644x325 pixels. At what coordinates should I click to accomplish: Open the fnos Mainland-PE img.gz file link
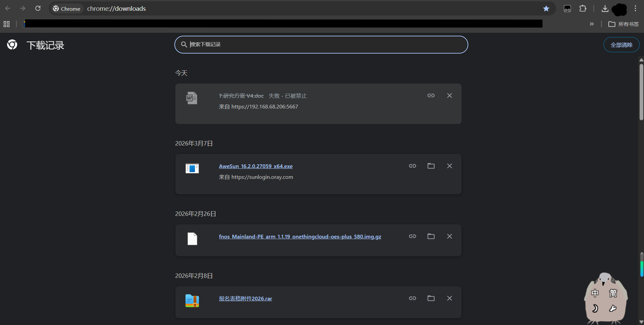pos(300,237)
